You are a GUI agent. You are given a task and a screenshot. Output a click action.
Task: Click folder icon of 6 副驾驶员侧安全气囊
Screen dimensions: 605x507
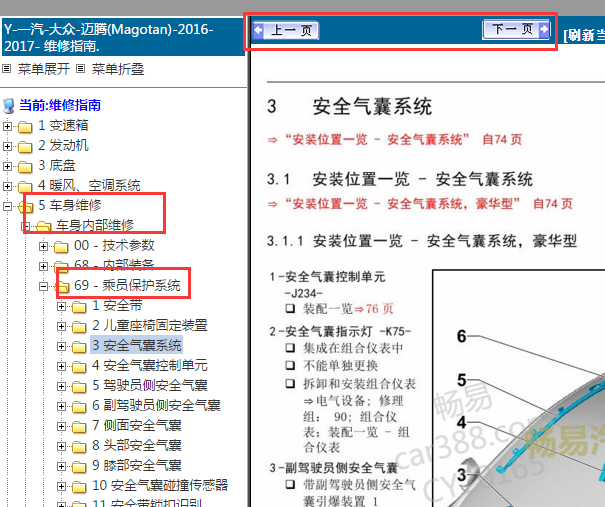coord(79,407)
